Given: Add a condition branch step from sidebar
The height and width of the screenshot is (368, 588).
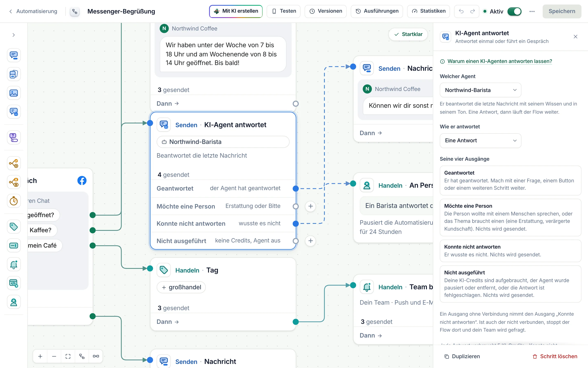Looking at the screenshot, I should click(x=14, y=163).
